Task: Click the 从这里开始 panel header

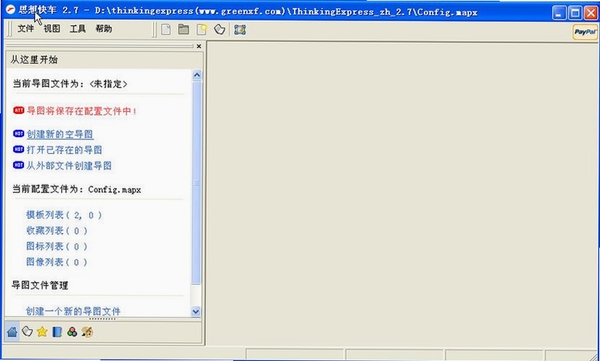Action: click(34, 60)
